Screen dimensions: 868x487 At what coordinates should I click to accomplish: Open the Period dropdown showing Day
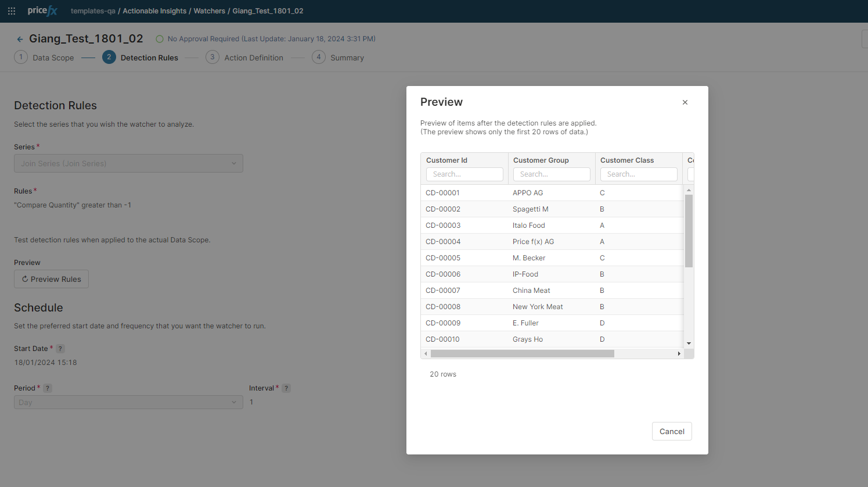128,402
